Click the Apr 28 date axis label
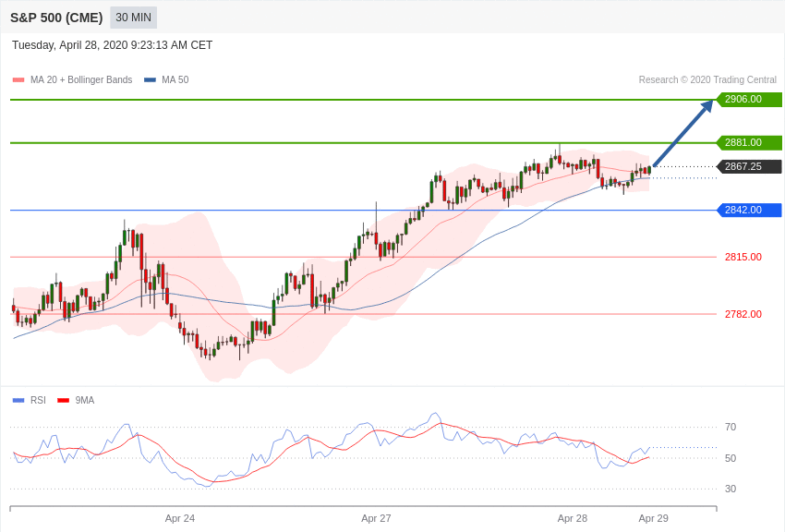This screenshot has height=532, width=785. click(573, 518)
